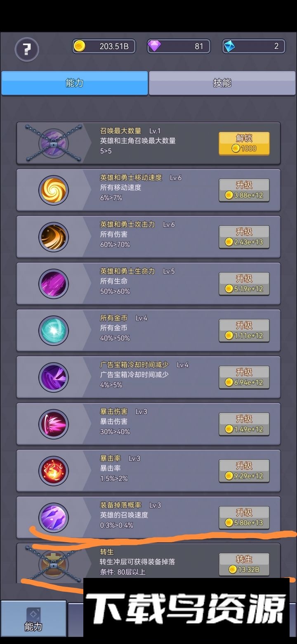
Task: Tap the 转生 rebirth button costing 13.32B
Action: [x=244, y=565]
